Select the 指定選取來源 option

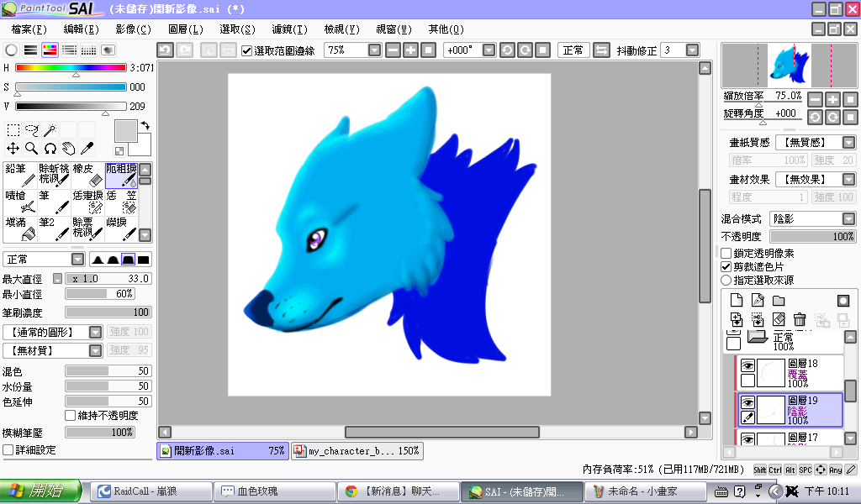click(x=726, y=281)
